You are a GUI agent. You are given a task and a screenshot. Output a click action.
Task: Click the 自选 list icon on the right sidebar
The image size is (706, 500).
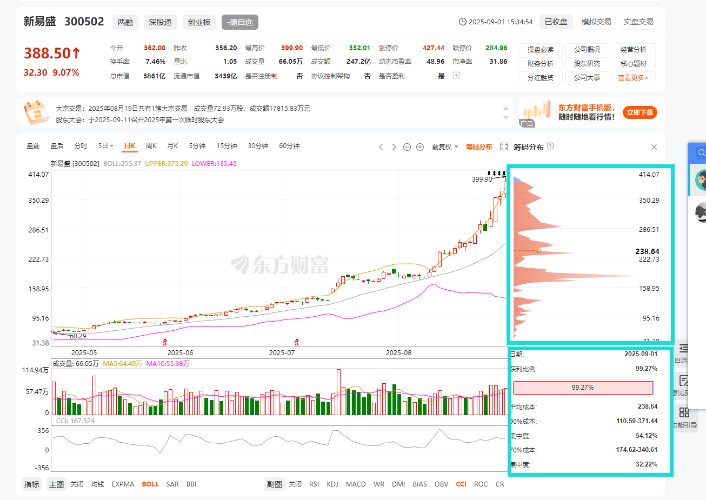coord(683,348)
